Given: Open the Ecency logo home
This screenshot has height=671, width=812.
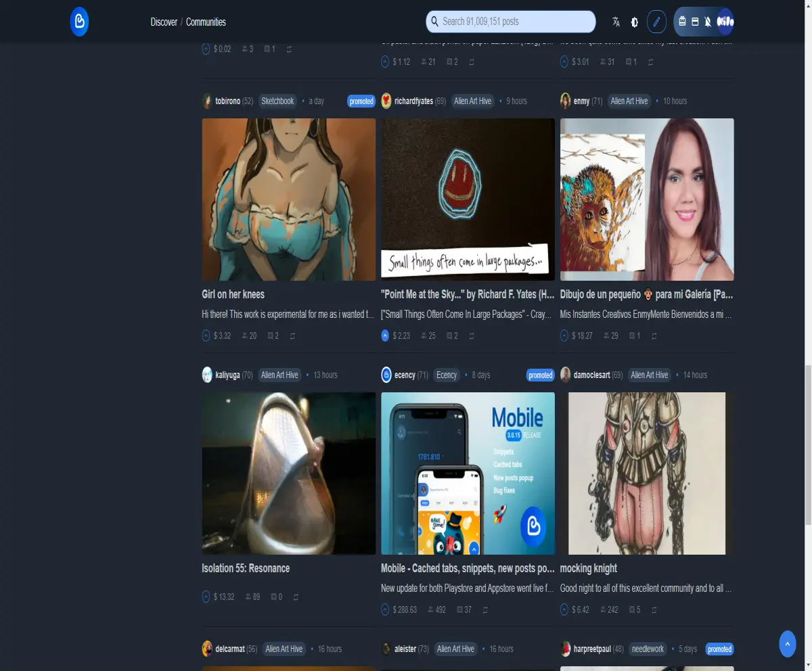Looking at the screenshot, I should 79,22.
